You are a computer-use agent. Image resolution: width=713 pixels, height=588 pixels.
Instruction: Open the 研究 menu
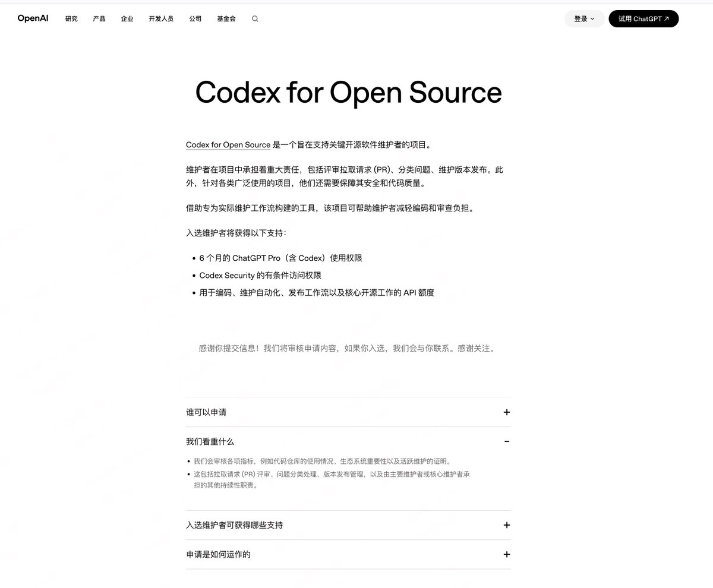[71, 19]
